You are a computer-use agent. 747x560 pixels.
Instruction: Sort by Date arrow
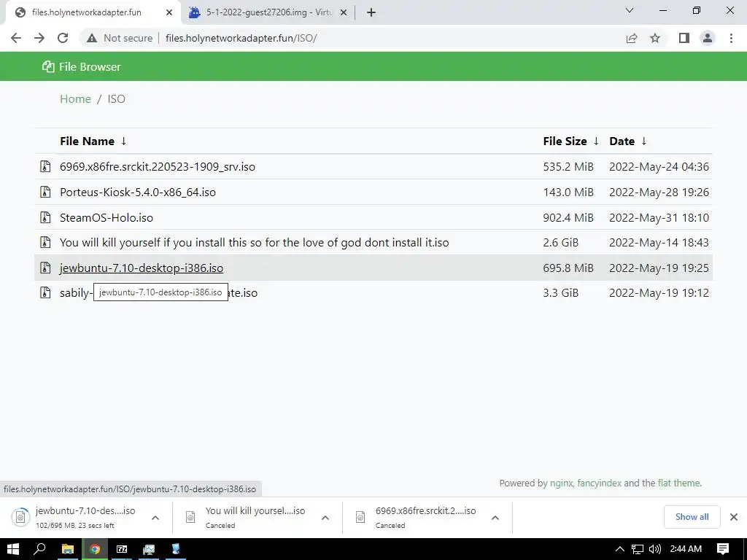644,141
